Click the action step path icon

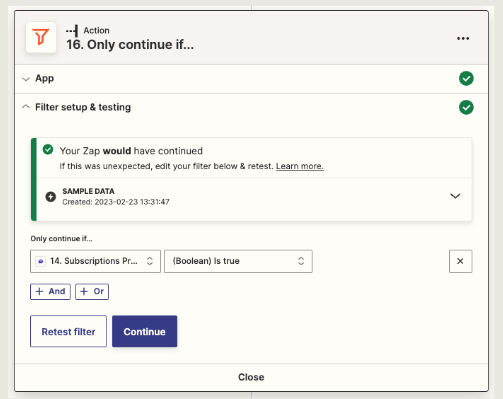[72, 31]
